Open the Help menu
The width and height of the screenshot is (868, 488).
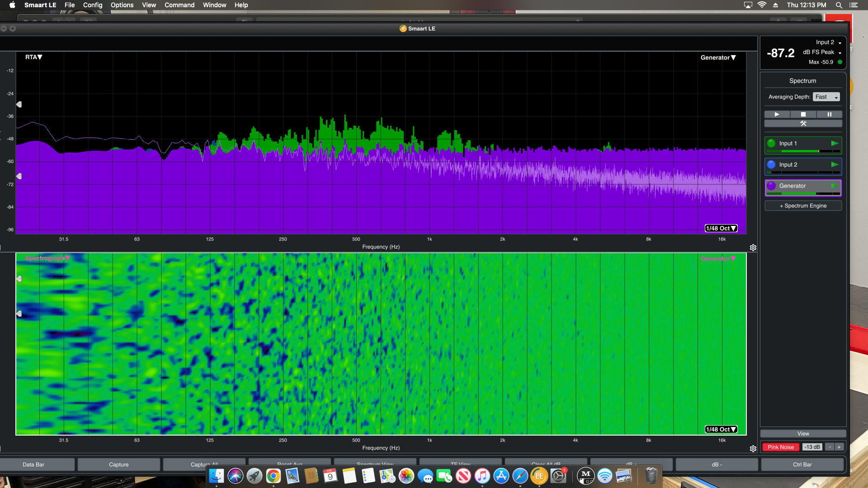click(x=241, y=5)
